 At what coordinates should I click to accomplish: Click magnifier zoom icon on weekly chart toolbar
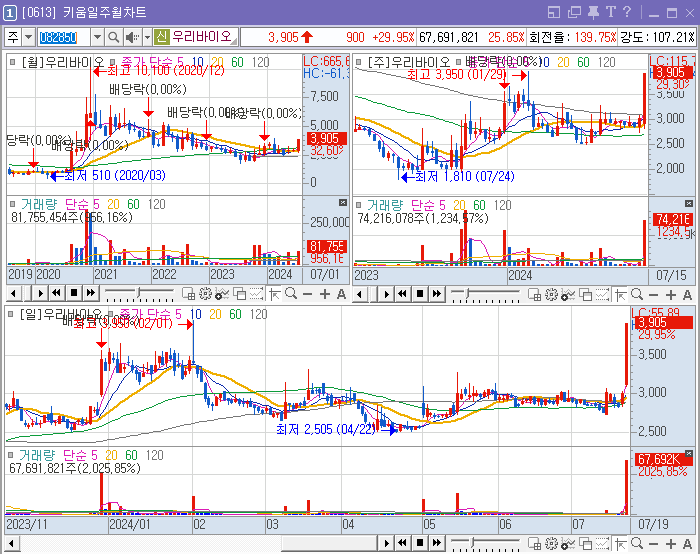pos(637,295)
